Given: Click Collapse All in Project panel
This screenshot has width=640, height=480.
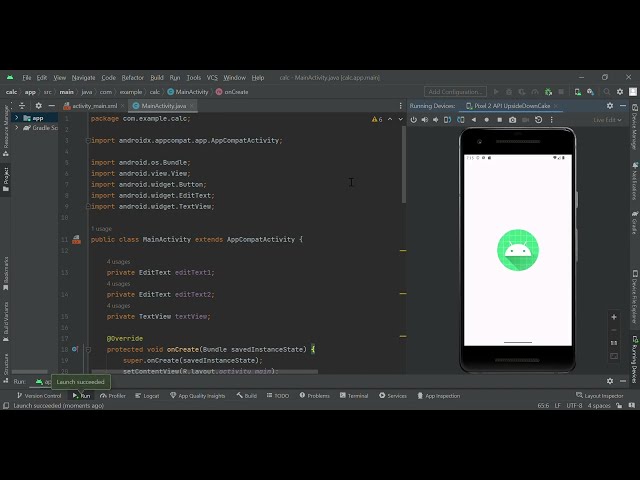Looking at the screenshot, I should tap(22, 106).
